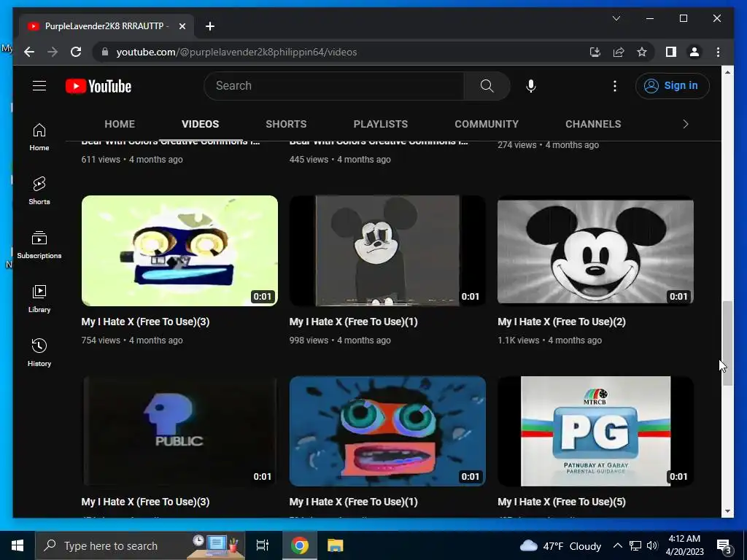Viewport: 747px width, 560px height.
Task: Click the YouTube logo
Action: [98, 86]
